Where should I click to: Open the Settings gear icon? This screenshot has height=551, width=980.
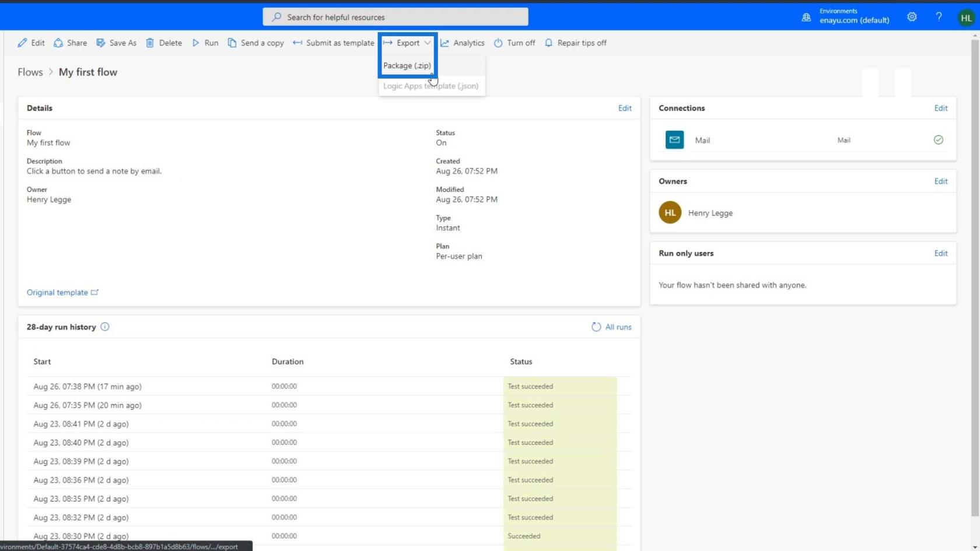pyautogui.click(x=912, y=17)
